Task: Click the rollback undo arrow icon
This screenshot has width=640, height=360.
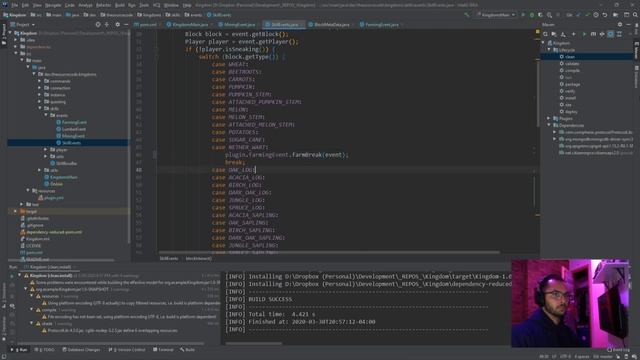Action: pos(605,15)
